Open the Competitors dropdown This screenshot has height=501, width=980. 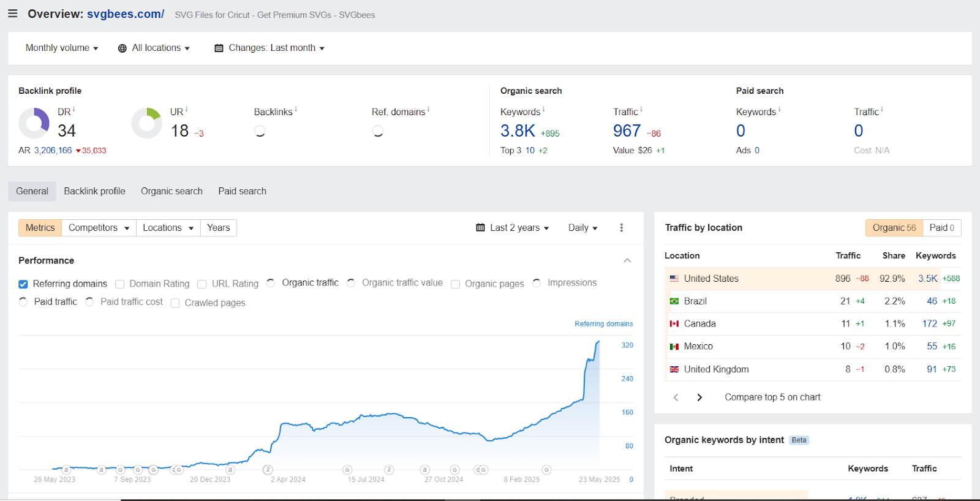click(x=99, y=228)
